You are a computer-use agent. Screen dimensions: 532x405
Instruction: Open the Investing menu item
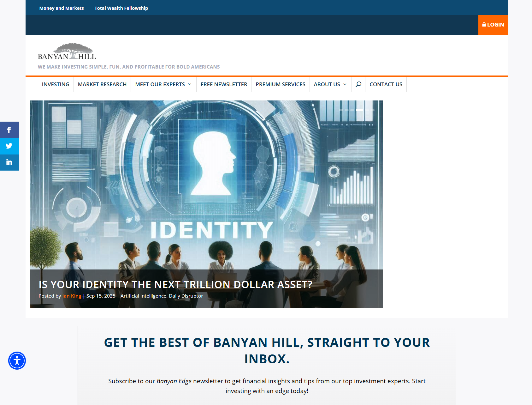coord(56,84)
